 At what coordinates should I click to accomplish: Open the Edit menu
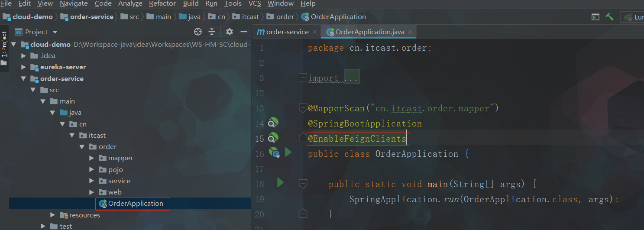tap(25, 3)
